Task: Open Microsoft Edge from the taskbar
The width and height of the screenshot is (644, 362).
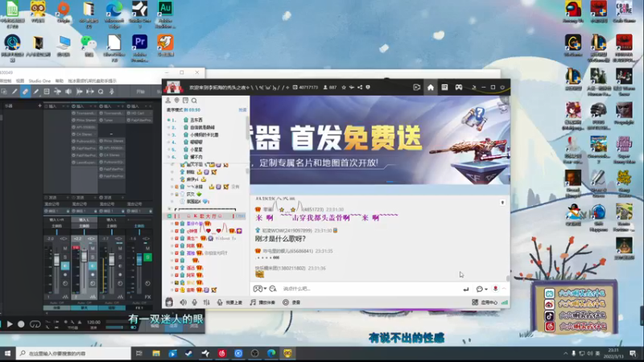Action: [x=271, y=353]
